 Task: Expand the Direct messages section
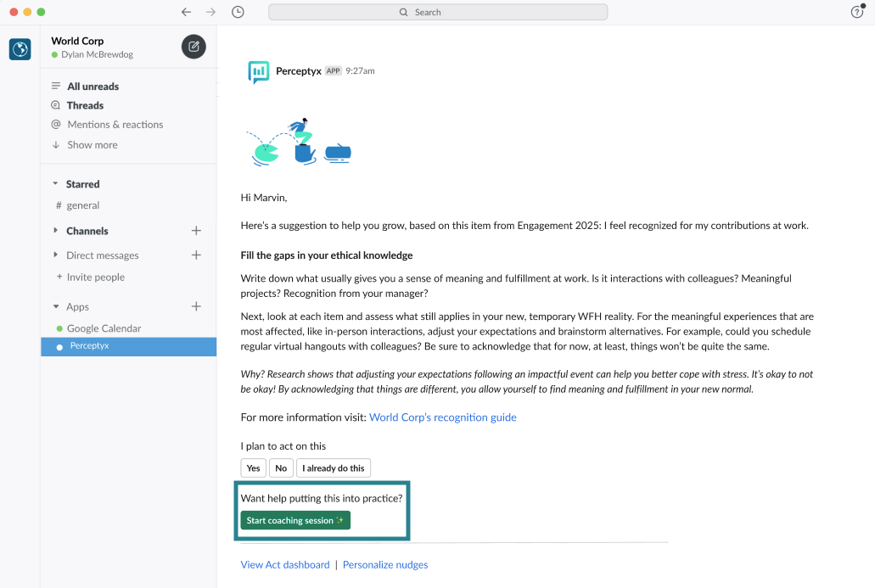tap(55, 255)
